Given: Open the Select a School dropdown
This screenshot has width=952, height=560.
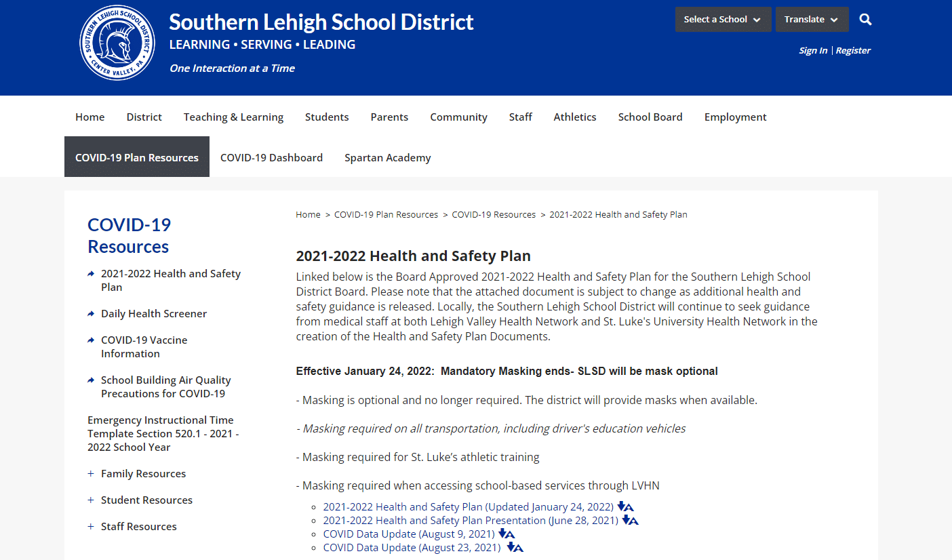Looking at the screenshot, I should pyautogui.click(x=723, y=19).
